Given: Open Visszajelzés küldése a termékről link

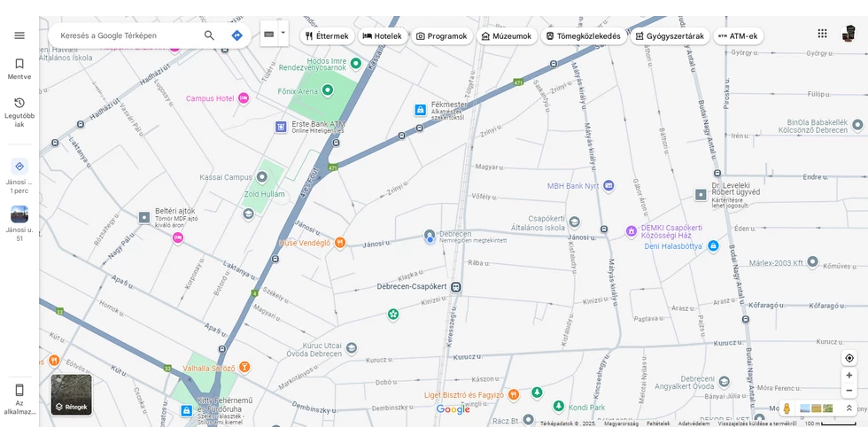Looking at the screenshot, I should [x=757, y=424].
